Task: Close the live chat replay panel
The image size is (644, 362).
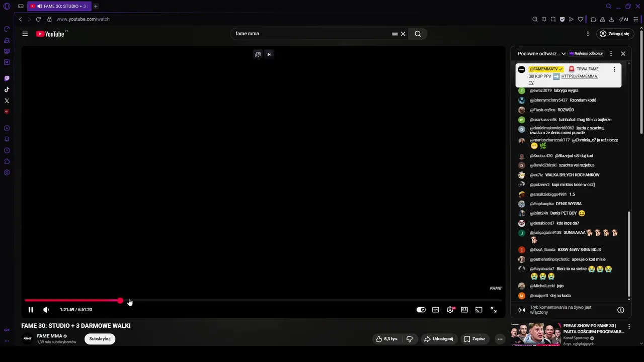Action: pos(623,53)
